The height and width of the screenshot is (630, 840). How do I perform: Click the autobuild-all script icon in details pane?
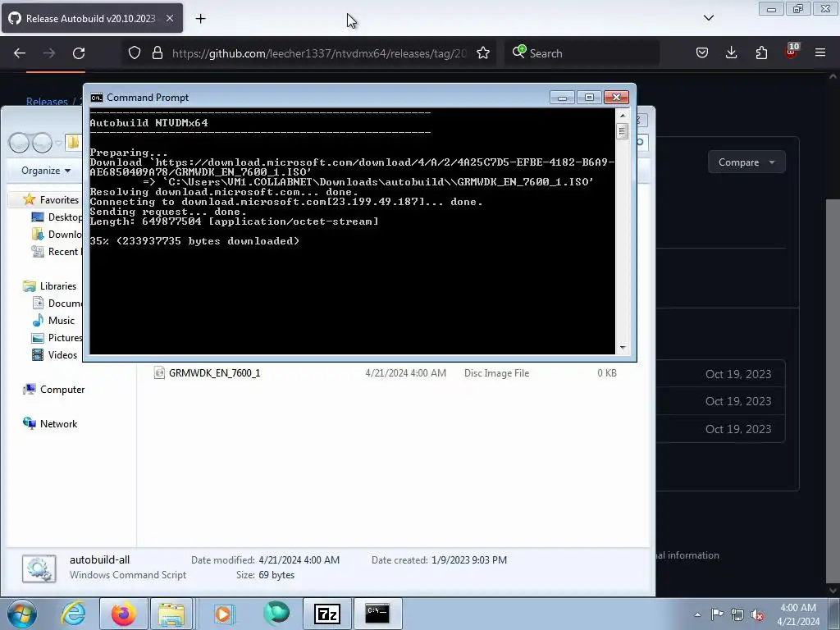39,568
